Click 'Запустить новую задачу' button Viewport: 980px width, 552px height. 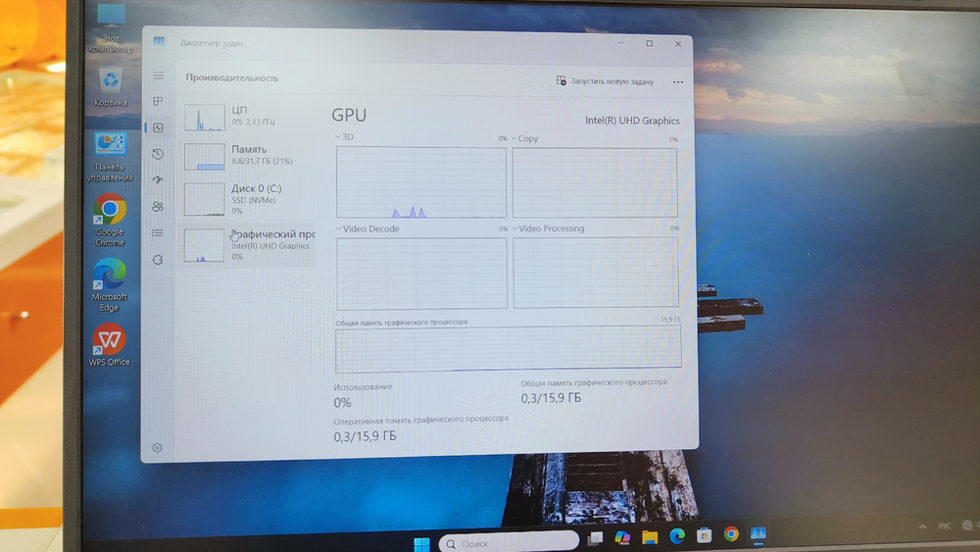[605, 81]
